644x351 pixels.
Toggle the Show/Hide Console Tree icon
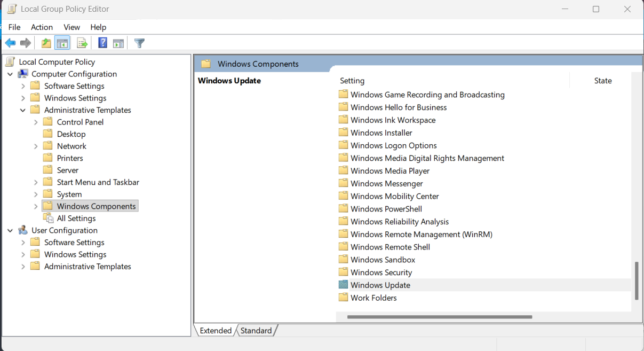coord(62,43)
